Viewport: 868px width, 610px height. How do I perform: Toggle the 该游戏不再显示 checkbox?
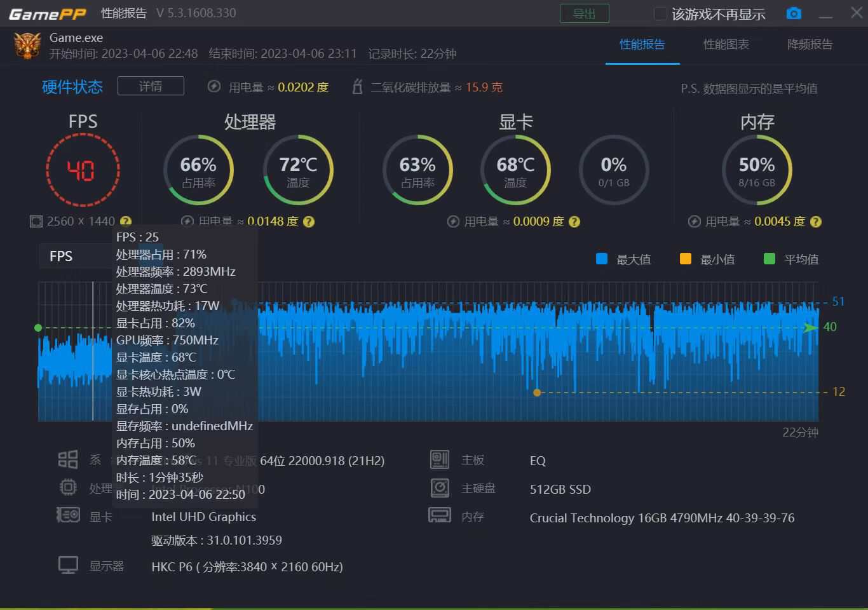pos(660,14)
